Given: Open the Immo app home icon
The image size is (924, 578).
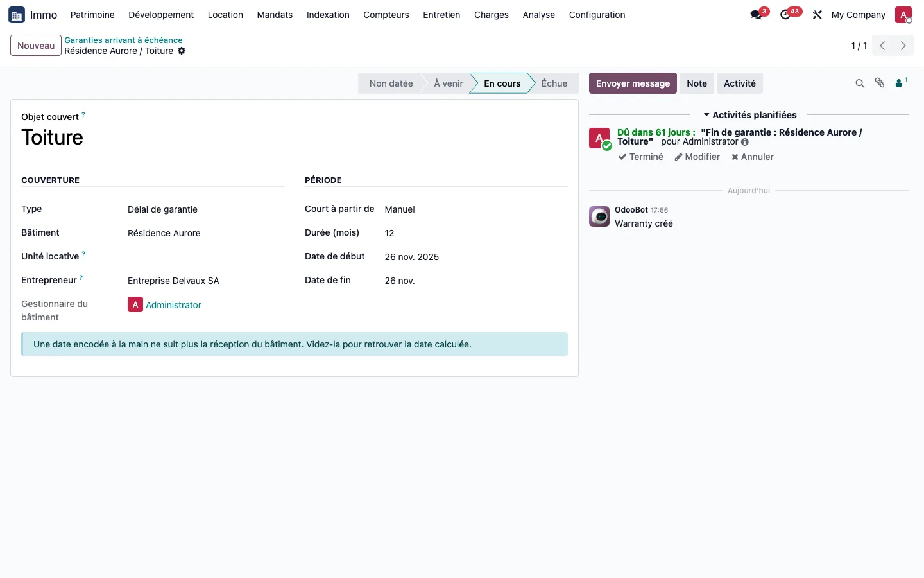Looking at the screenshot, I should coord(17,15).
